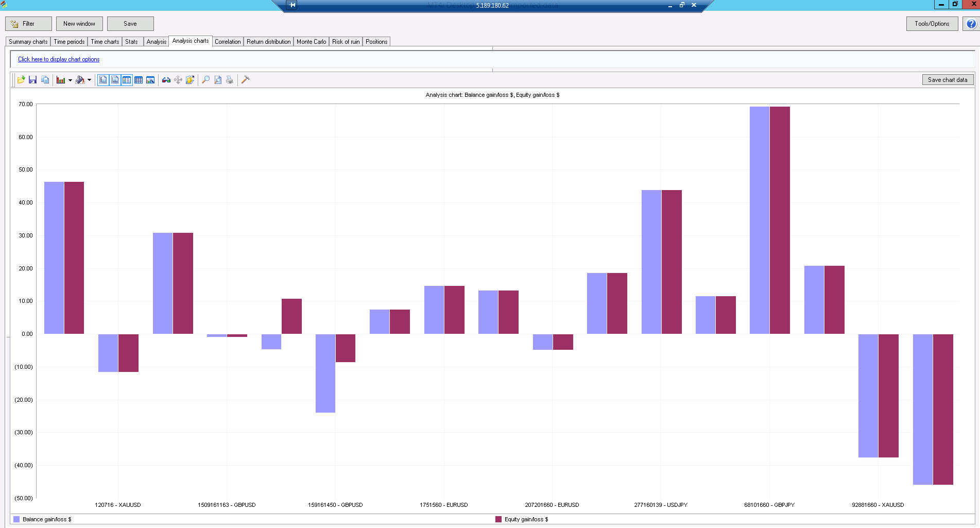Click the 120716 - XAUUSD axis label
The width and height of the screenshot is (980, 528).
tap(118, 505)
